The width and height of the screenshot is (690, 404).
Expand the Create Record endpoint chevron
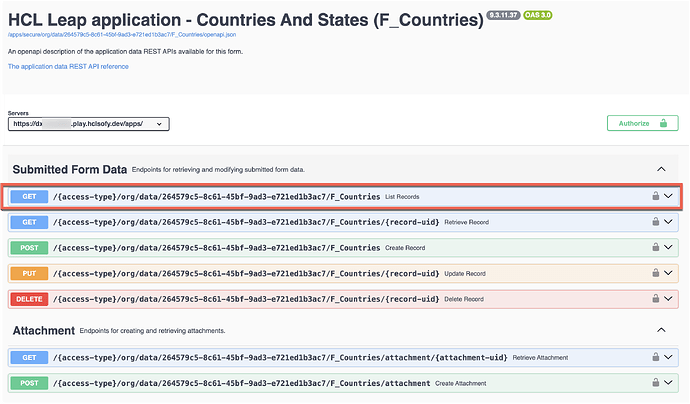pyautogui.click(x=668, y=247)
